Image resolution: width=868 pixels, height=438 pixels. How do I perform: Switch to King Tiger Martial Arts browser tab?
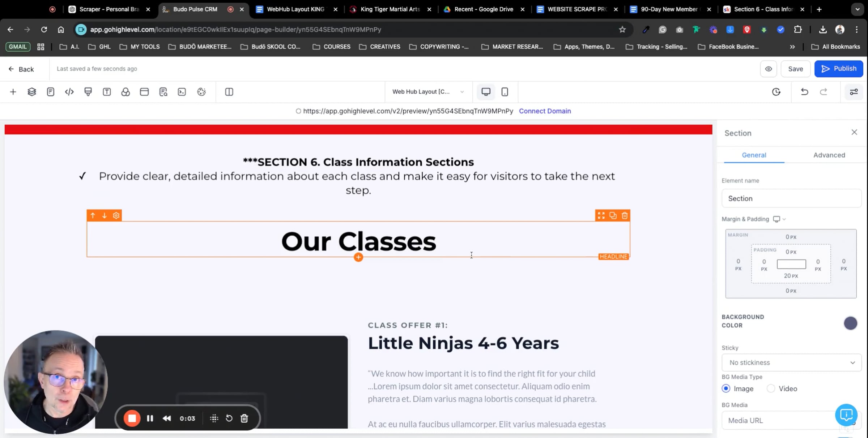tap(390, 9)
